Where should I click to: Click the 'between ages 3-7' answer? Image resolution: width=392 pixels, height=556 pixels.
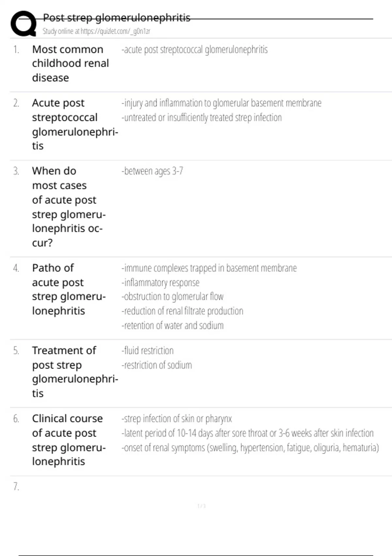[152, 171]
